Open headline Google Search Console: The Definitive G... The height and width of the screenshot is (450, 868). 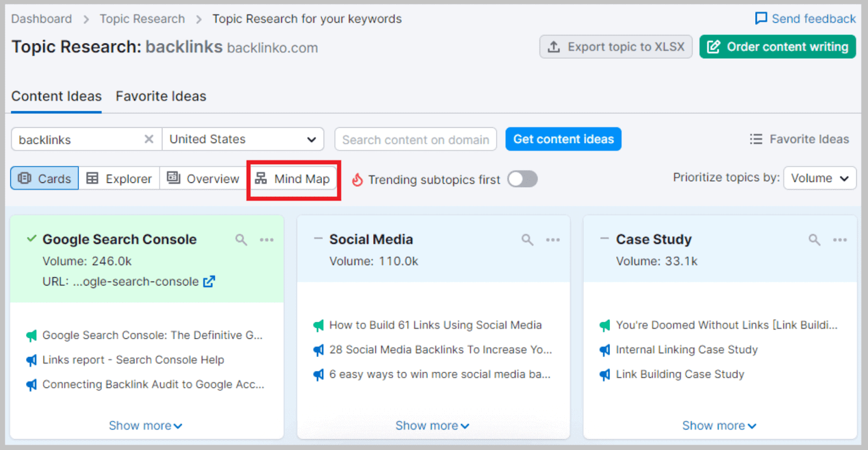(x=152, y=335)
